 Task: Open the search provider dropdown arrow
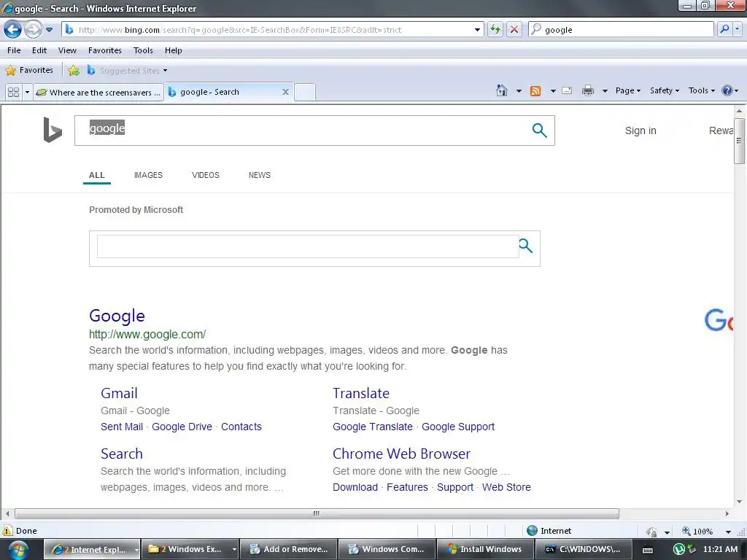[737, 29]
